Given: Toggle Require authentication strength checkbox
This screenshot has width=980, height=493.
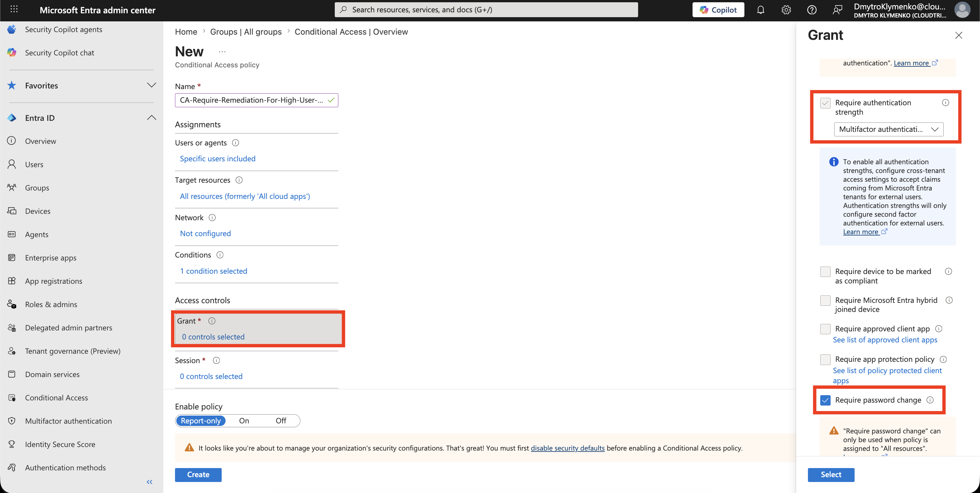Looking at the screenshot, I should point(825,103).
